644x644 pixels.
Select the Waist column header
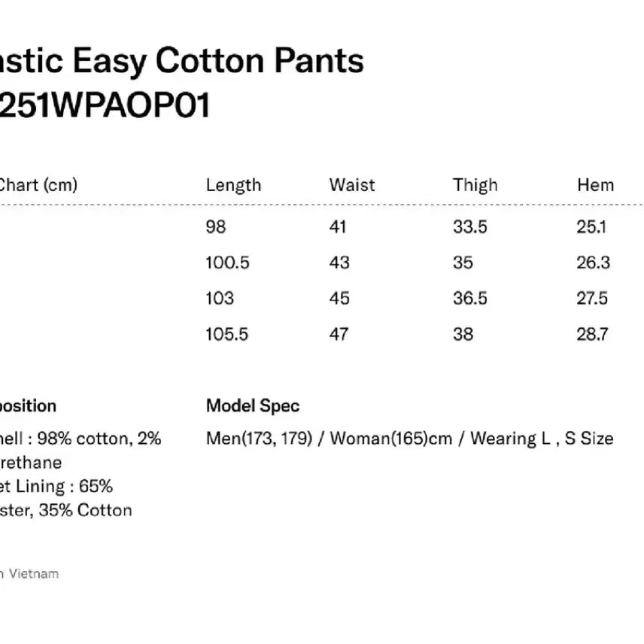click(351, 185)
